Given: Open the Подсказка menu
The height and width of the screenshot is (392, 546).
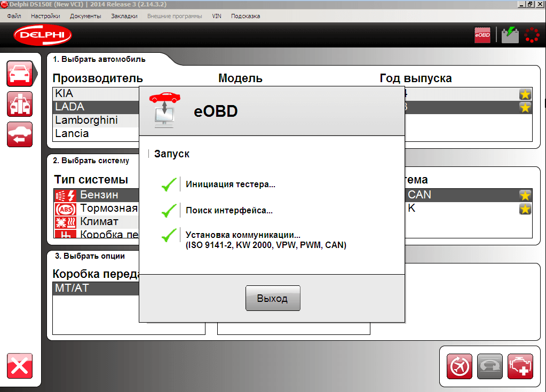Looking at the screenshot, I should click(x=246, y=16).
